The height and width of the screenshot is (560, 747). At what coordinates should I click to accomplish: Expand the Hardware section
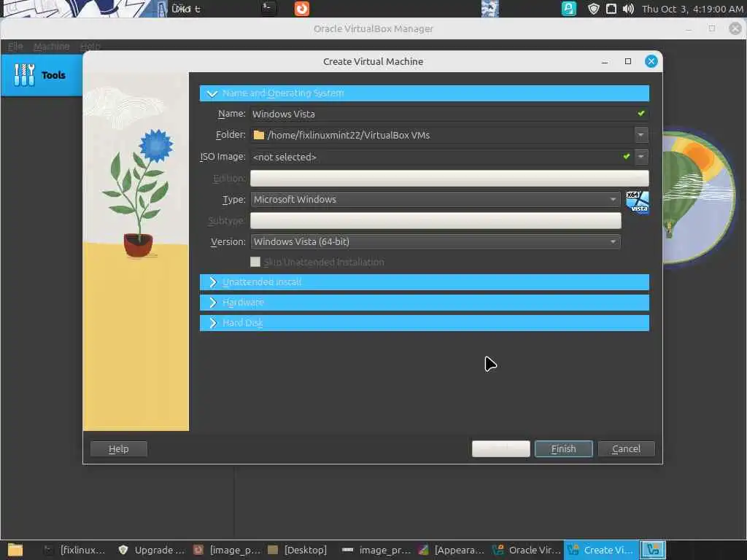pos(424,303)
